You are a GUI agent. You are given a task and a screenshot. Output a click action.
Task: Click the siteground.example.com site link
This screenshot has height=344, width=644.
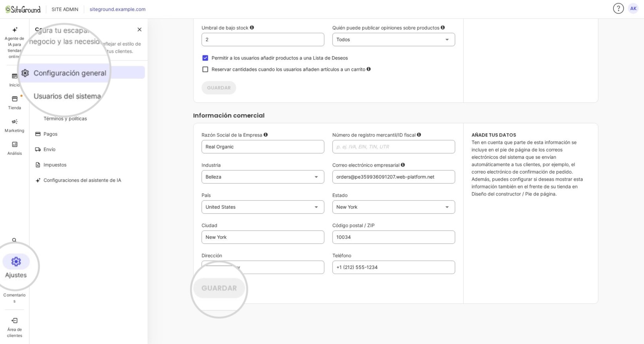pyautogui.click(x=117, y=9)
